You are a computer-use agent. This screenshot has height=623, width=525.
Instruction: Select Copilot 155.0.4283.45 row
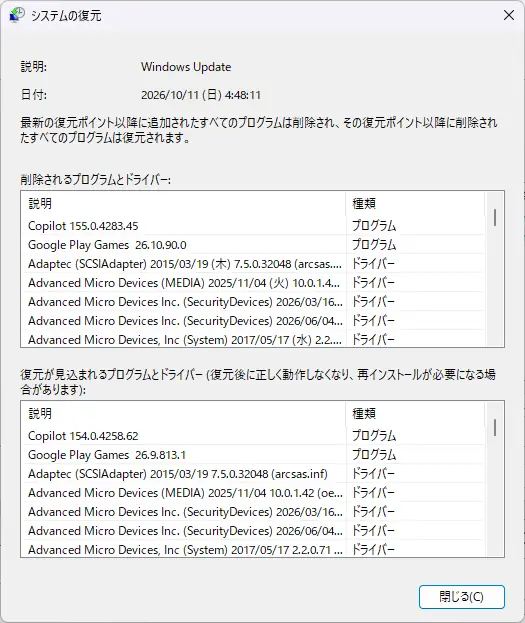coord(254,226)
